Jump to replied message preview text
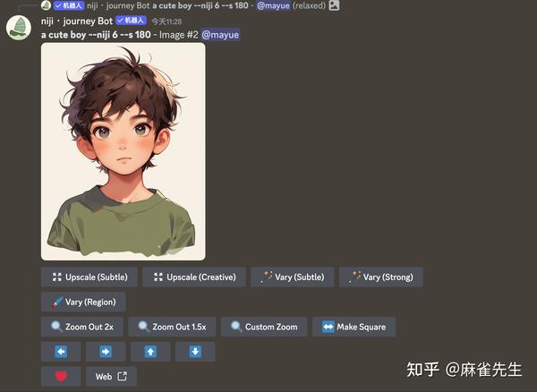The width and height of the screenshot is (537, 392). 200,5
